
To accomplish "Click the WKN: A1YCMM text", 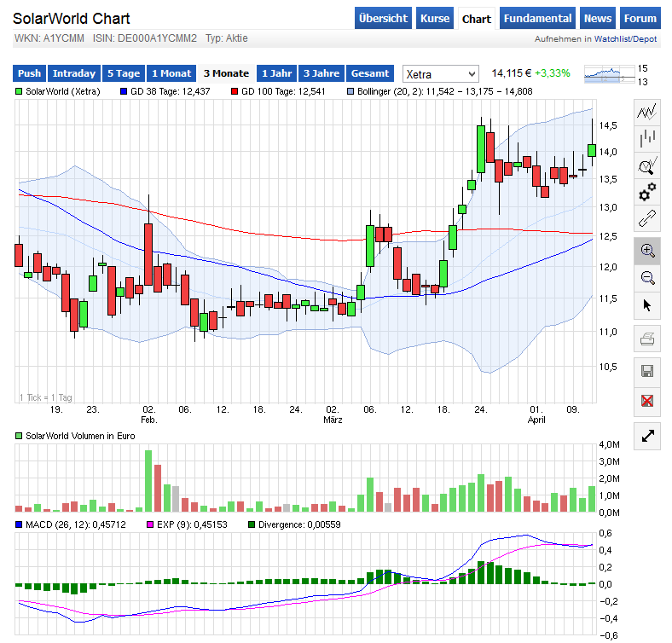I will click(x=49, y=38).
